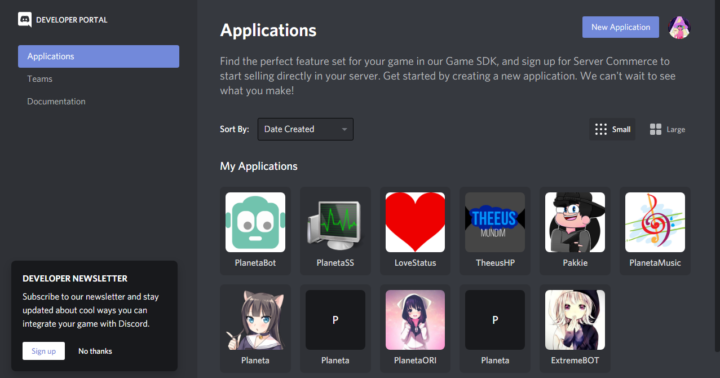
Task: Click the PlanetaMusic name label
Action: coord(655,263)
